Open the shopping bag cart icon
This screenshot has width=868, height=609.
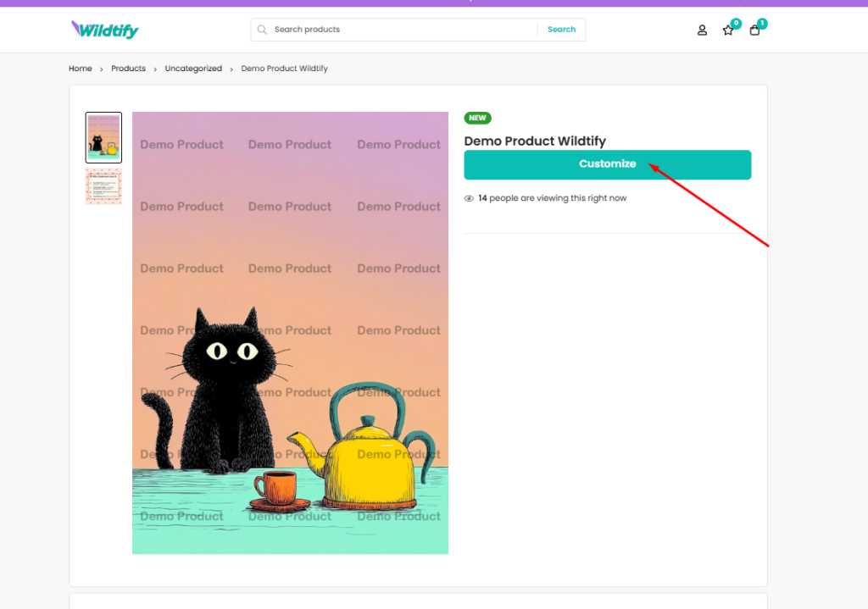click(x=754, y=30)
